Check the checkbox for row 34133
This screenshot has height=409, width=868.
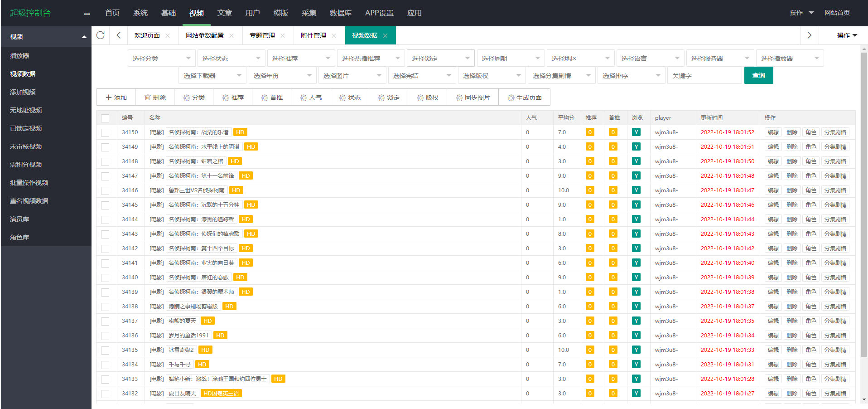click(x=105, y=380)
